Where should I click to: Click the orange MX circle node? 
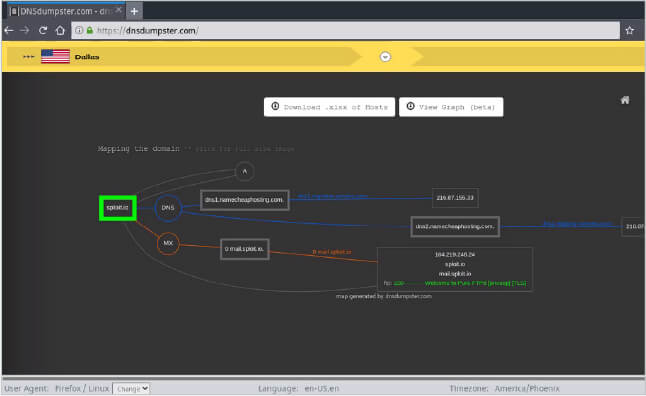(168, 243)
